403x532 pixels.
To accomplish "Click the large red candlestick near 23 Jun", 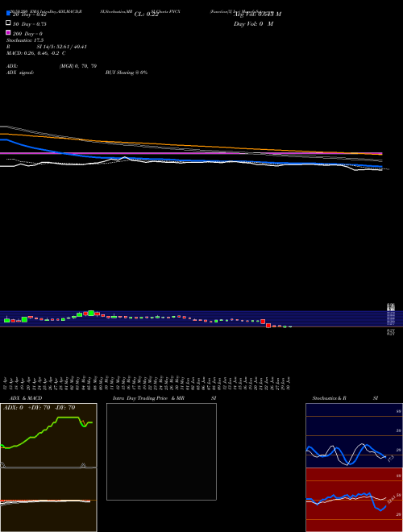I will coord(268,326).
